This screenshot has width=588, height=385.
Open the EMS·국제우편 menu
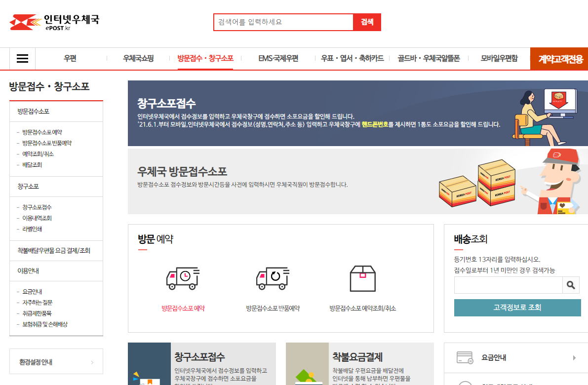coord(278,58)
